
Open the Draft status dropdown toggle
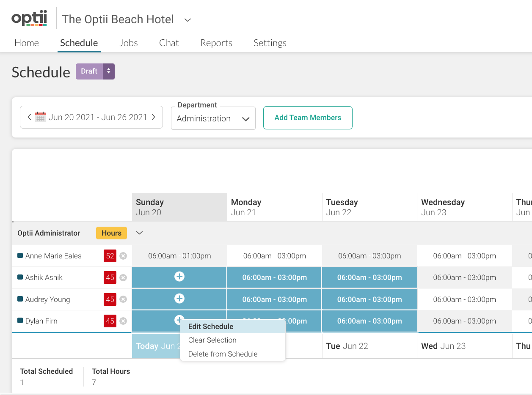click(x=109, y=71)
